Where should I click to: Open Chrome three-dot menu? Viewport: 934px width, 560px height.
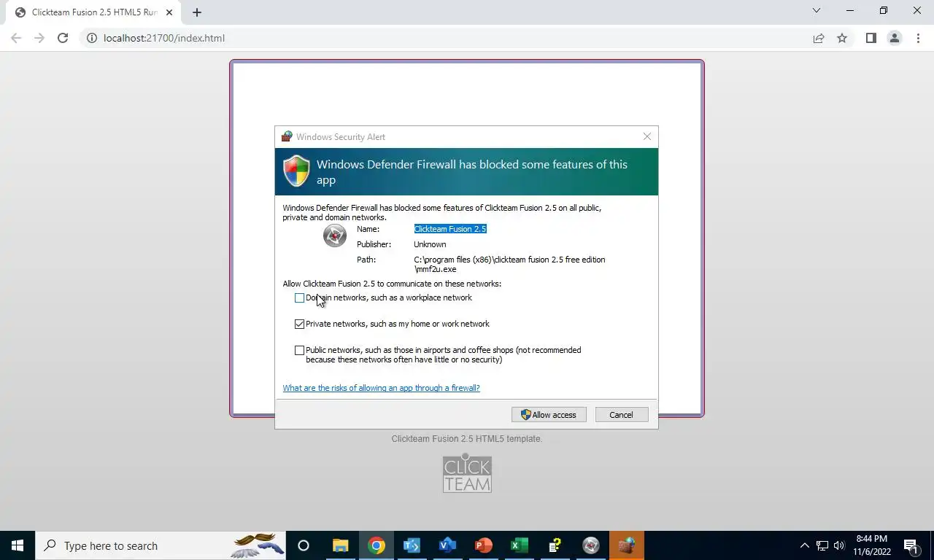(x=918, y=38)
